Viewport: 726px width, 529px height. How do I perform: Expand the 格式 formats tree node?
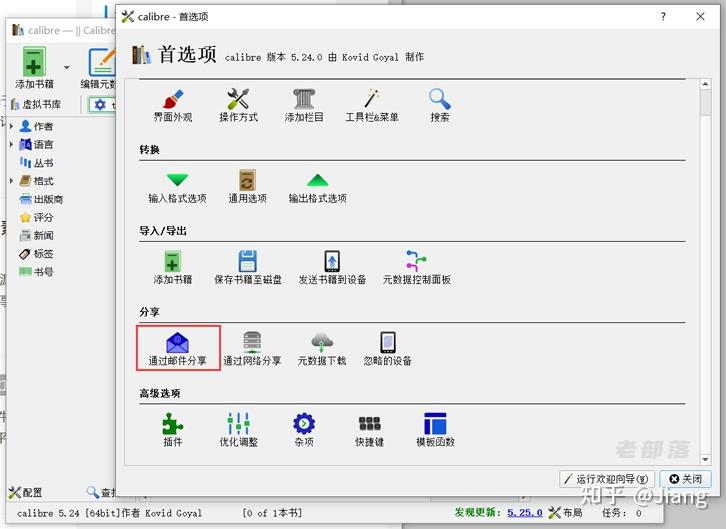click(x=11, y=180)
